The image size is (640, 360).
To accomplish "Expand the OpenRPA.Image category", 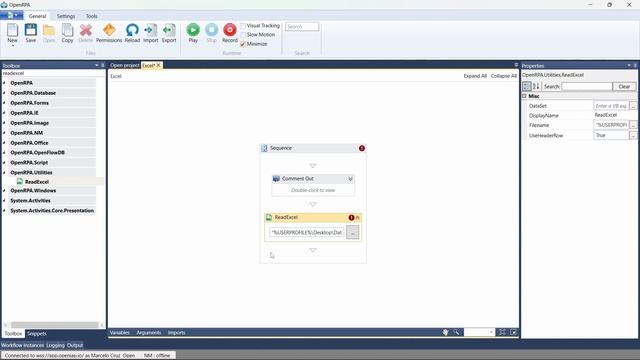I will point(4,123).
